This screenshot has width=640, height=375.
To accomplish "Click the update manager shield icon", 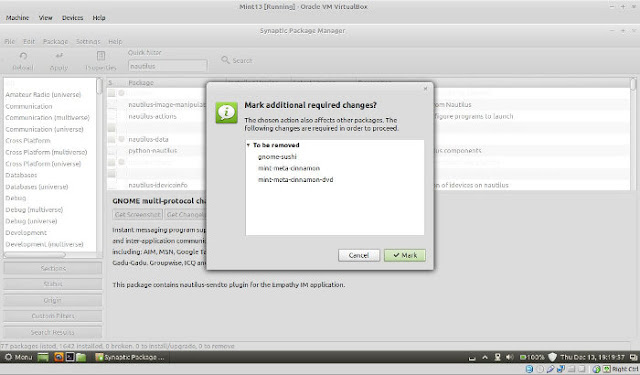I will click(552, 357).
